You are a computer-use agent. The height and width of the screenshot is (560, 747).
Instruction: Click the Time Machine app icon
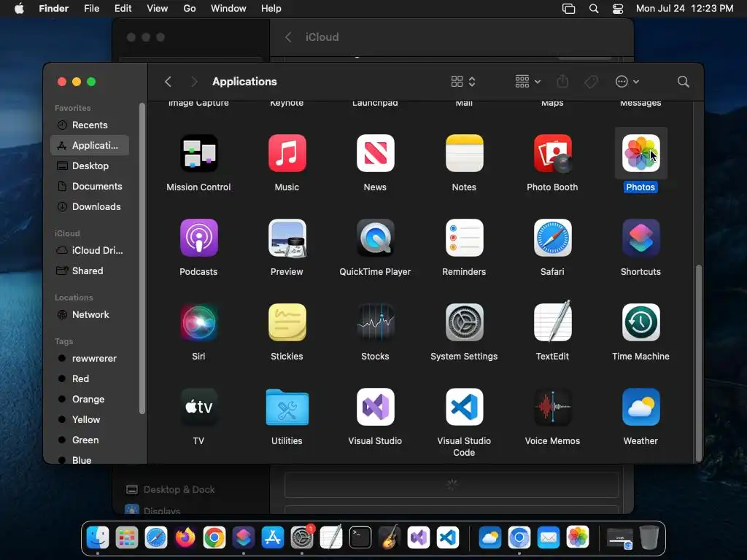coord(640,322)
